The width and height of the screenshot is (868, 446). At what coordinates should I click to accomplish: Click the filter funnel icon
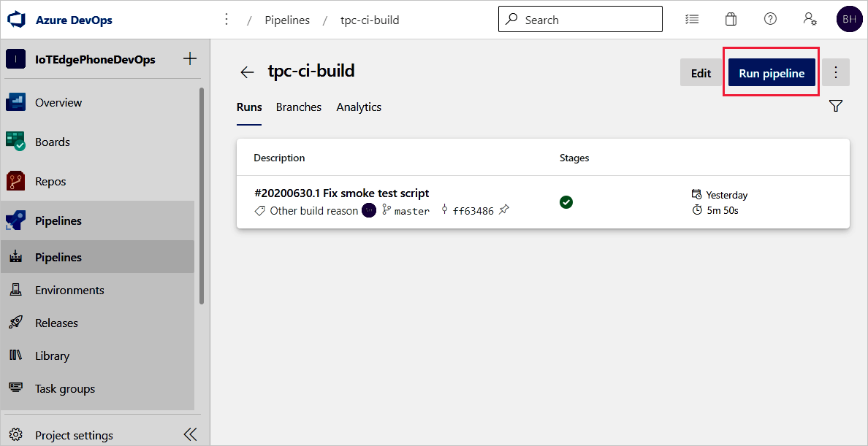(x=836, y=107)
